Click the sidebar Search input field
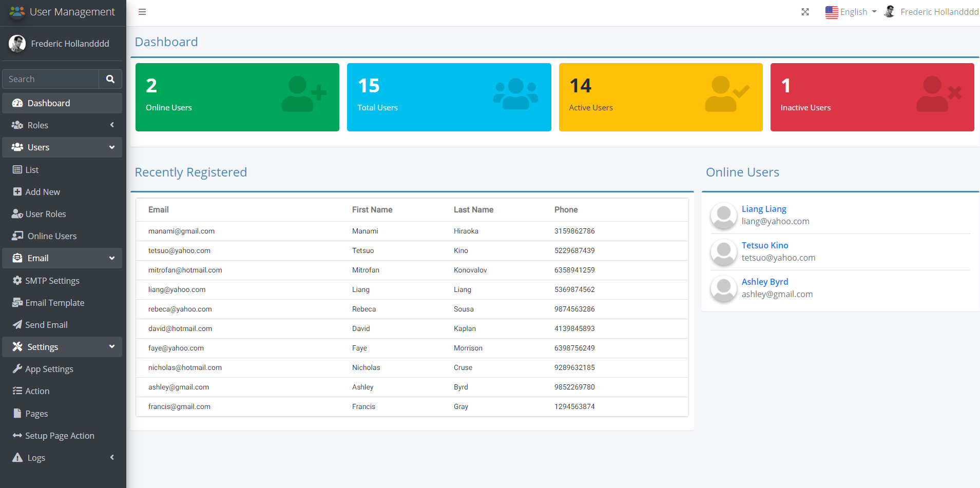Screen dimensions: 980x488 point(50,79)
